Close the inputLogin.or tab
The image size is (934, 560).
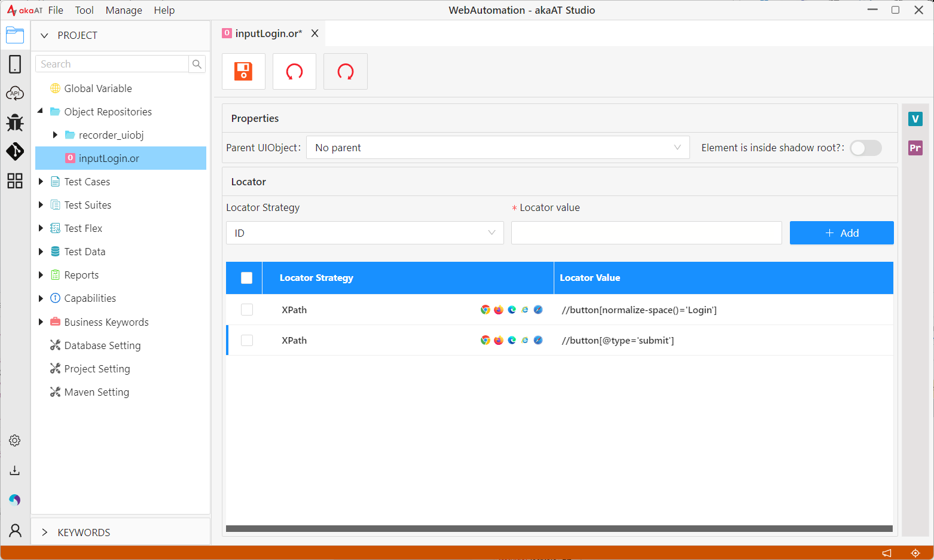pos(315,33)
